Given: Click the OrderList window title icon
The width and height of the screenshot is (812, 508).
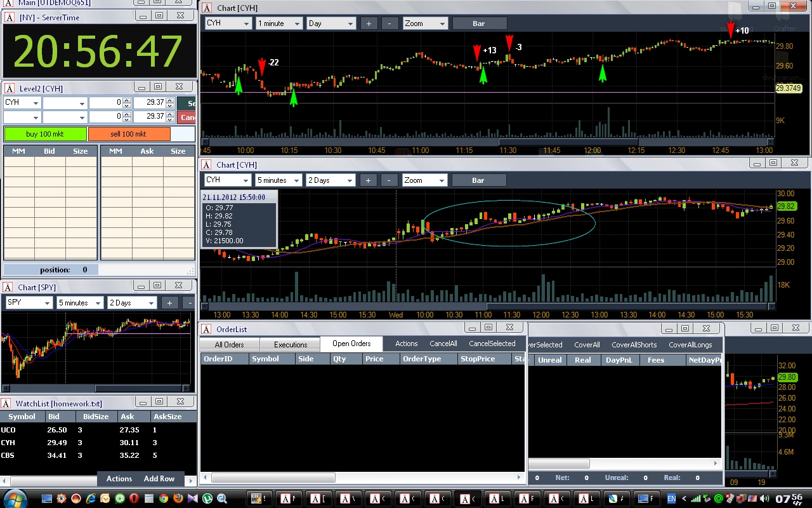Looking at the screenshot, I should tap(206, 329).
